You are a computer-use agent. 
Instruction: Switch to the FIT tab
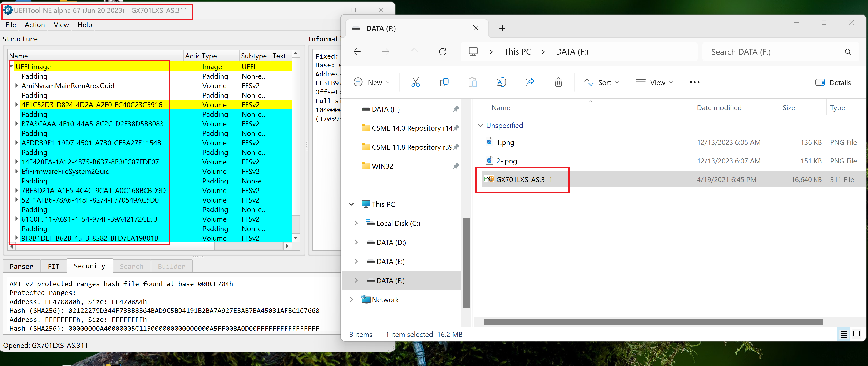(53, 266)
